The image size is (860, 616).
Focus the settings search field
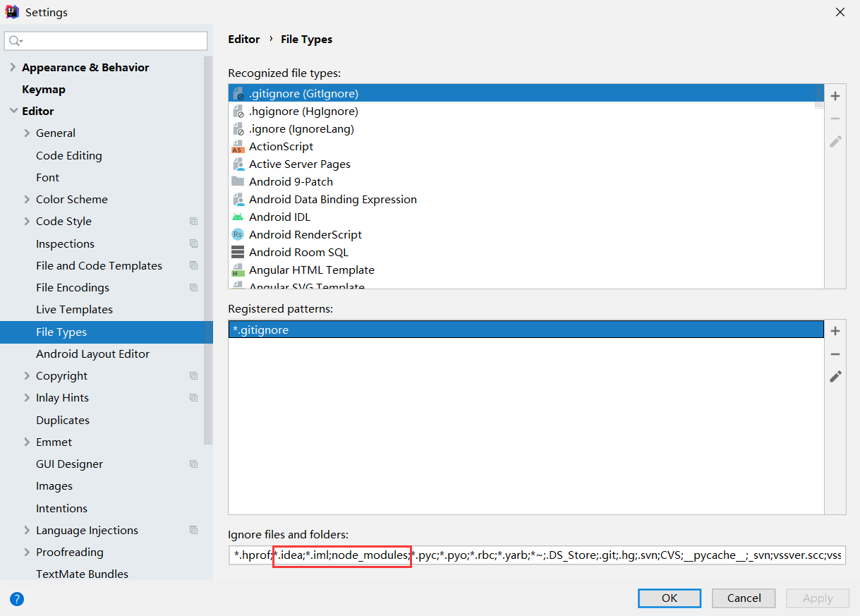point(106,41)
